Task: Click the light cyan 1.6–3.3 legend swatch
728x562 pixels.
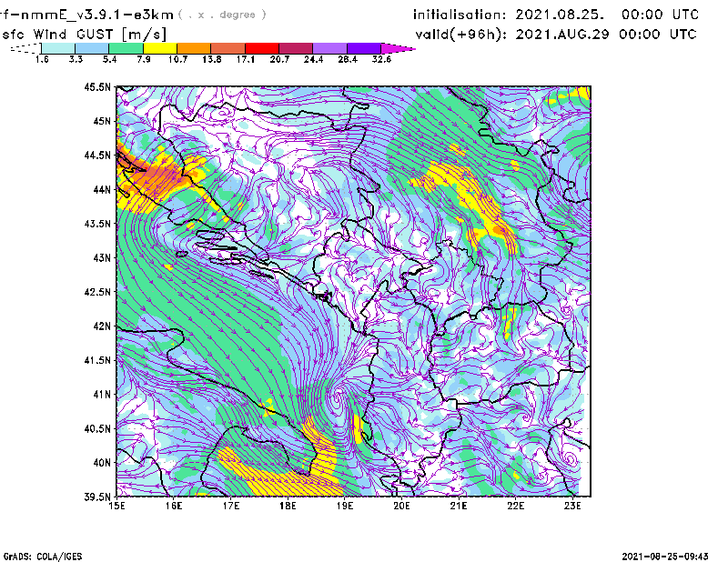Action: [x=58, y=48]
